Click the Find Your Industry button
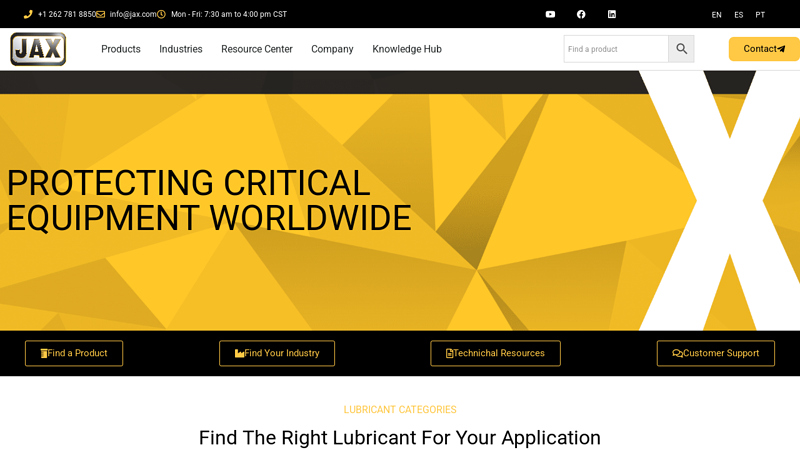The width and height of the screenshot is (800, 450). 277,353
